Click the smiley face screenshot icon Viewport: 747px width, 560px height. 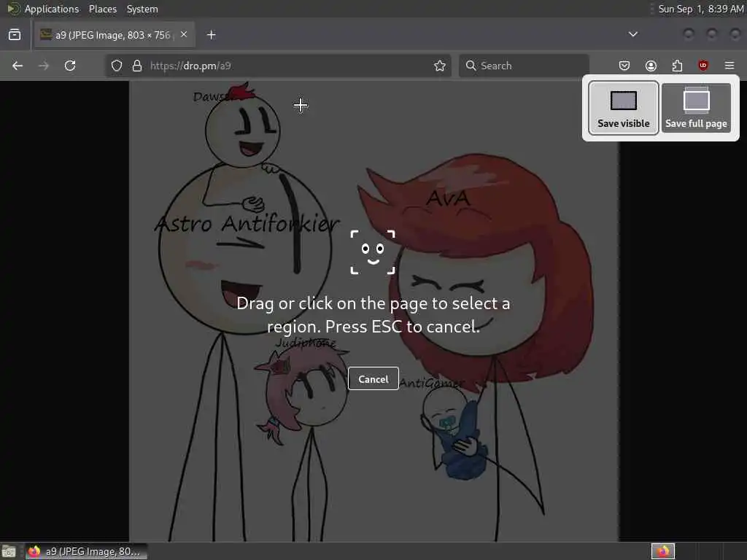coord(373,252)
